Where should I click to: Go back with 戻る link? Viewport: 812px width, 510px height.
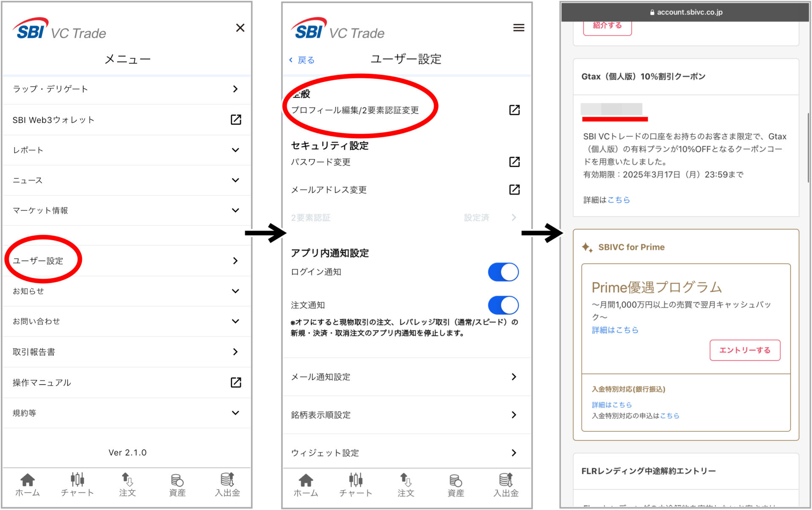pos(302,60)
